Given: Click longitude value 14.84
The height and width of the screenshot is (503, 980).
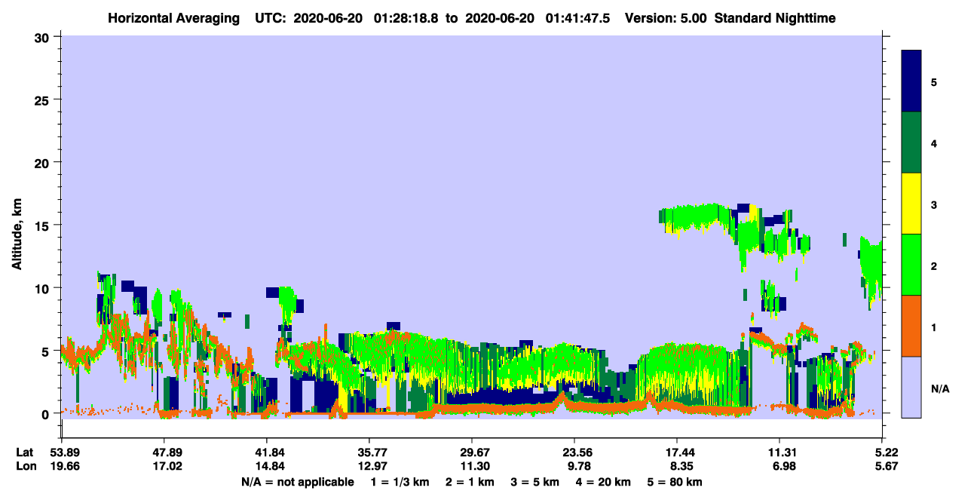Looking at the screenshot, I should point(267,467).
